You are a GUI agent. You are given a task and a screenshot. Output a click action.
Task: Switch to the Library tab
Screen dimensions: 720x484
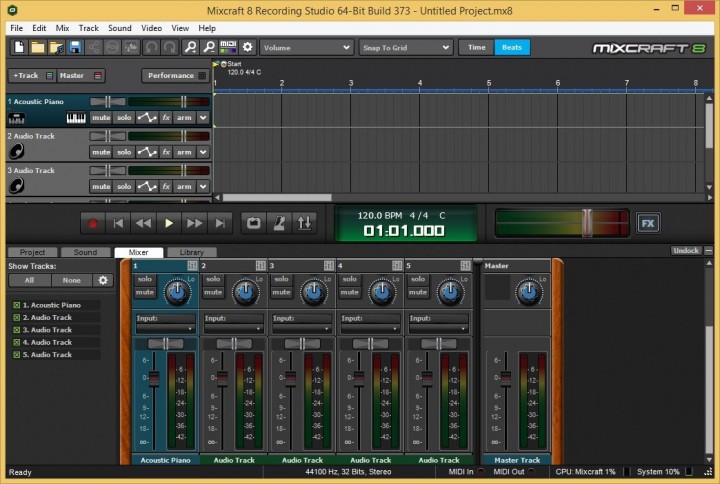[x=191, y=252]
